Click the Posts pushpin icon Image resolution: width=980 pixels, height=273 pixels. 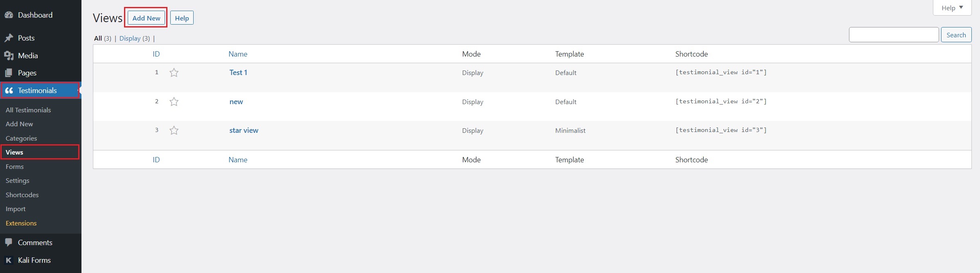pyautogui.click(x=9, y=38)
